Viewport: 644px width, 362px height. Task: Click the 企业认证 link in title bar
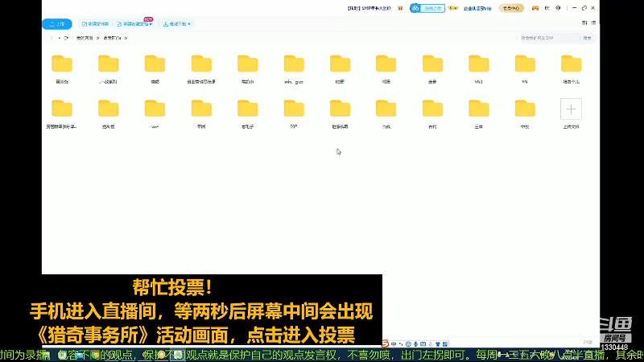[x=477, y=8]
